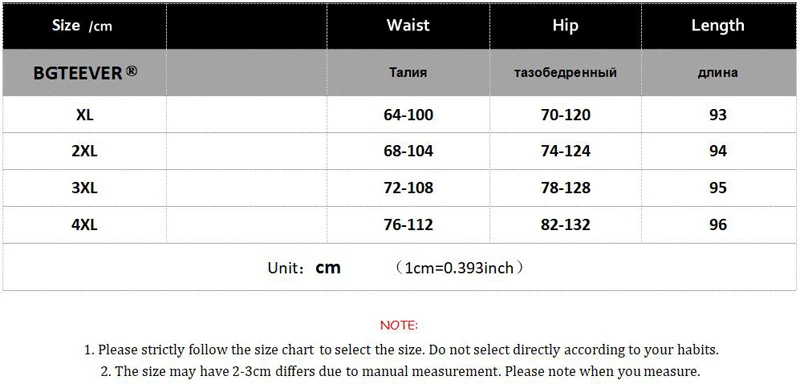This screenshot has width=800, height=384.
Task: Click the 3XL length value 95
Action: (x=717, y=188)
